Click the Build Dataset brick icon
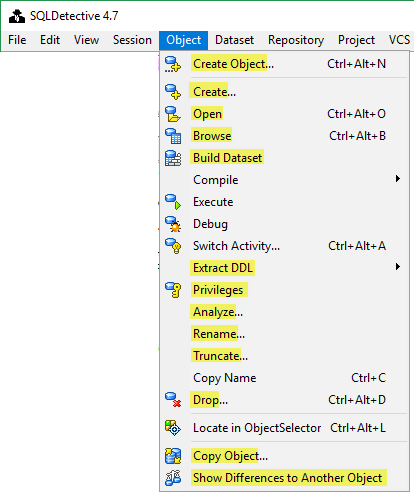The width and height of the screenshot is (414, 492). tap(173, 158)
